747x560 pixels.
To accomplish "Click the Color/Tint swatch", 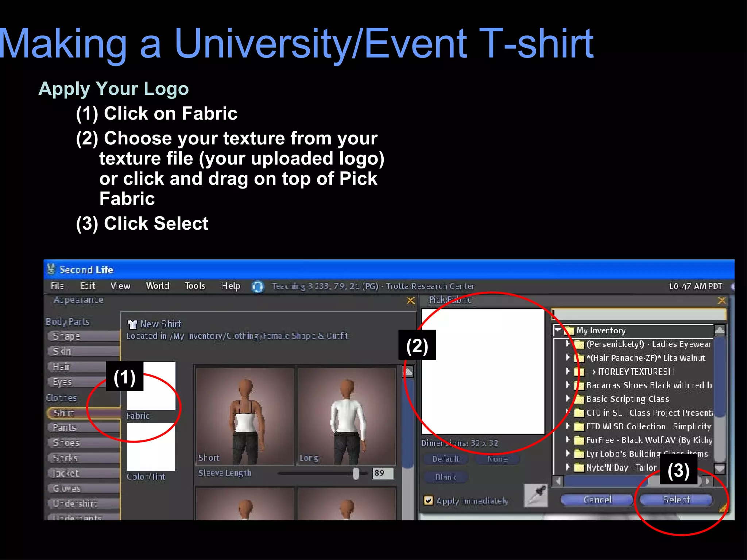I will coord(151,446).
